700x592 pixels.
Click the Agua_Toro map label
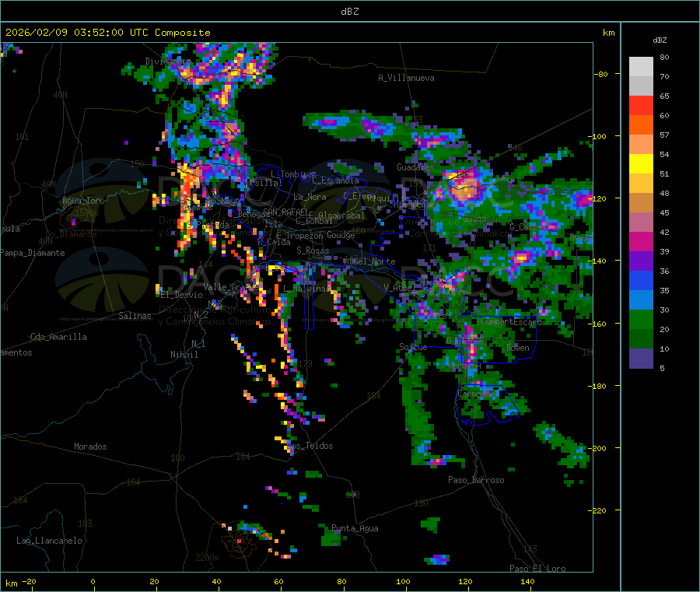click(x=83, y=201)
